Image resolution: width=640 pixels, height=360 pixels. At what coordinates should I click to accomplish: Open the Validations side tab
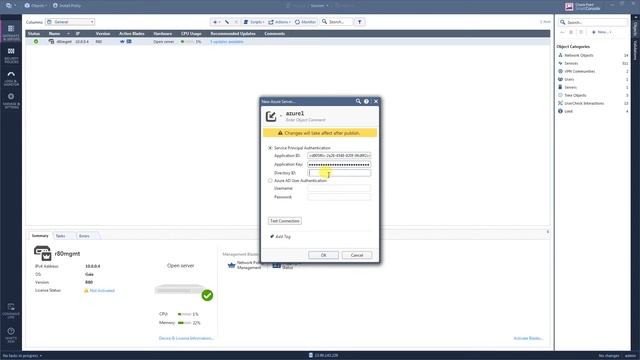pyautogui.click(x=636, y=50)
